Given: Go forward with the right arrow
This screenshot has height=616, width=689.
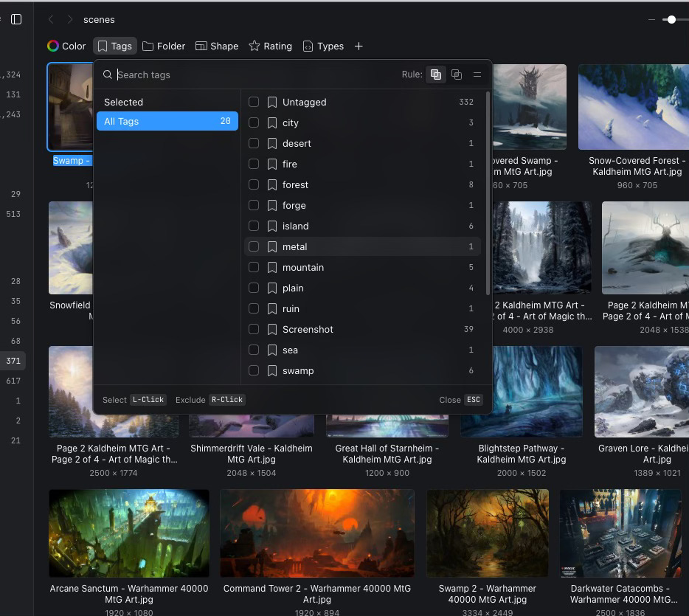Looking at the screenshot, I should (70, 19).
